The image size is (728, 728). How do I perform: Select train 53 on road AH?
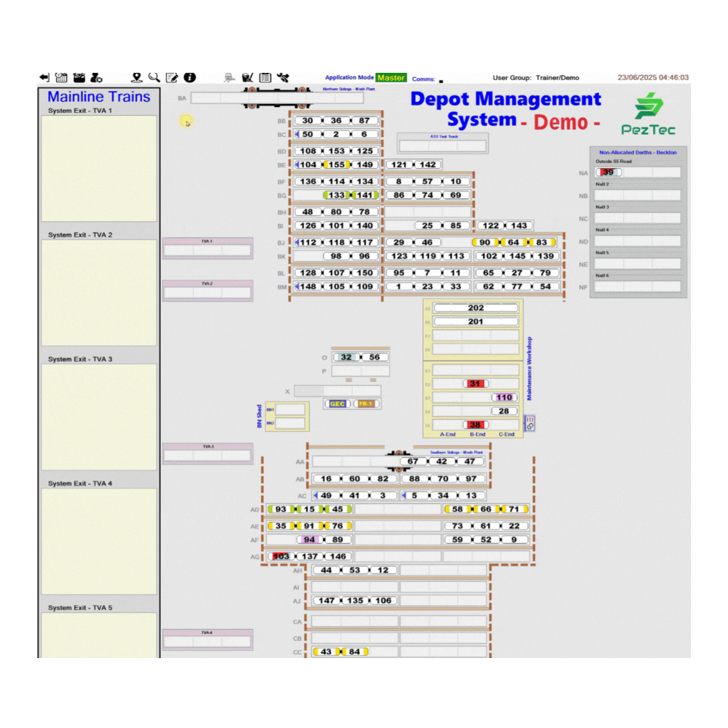[355, 570]
